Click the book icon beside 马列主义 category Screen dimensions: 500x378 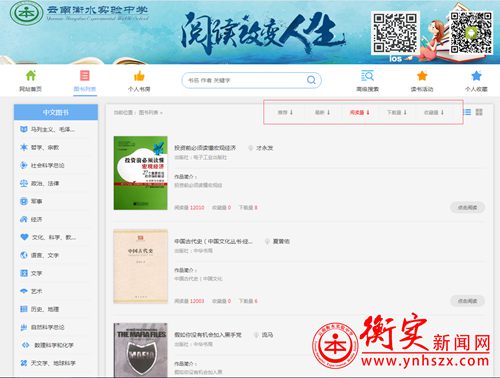point(23,129)
